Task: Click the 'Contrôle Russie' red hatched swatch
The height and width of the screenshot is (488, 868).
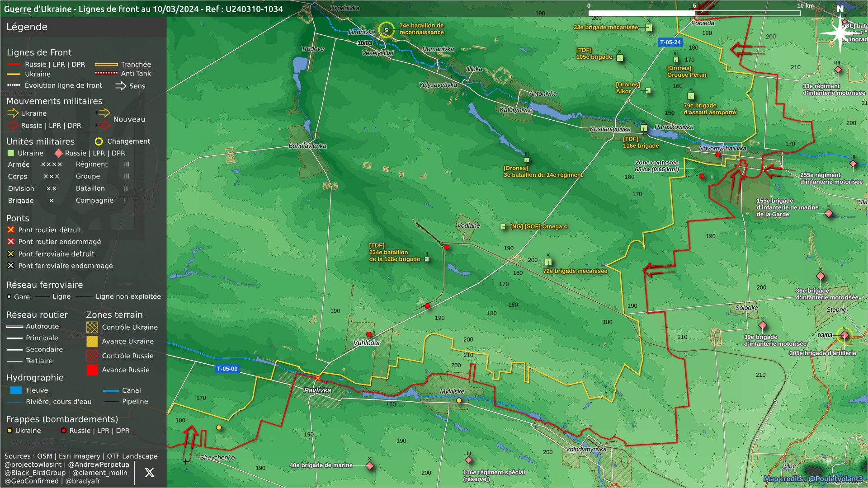Action: pos(92,356)
